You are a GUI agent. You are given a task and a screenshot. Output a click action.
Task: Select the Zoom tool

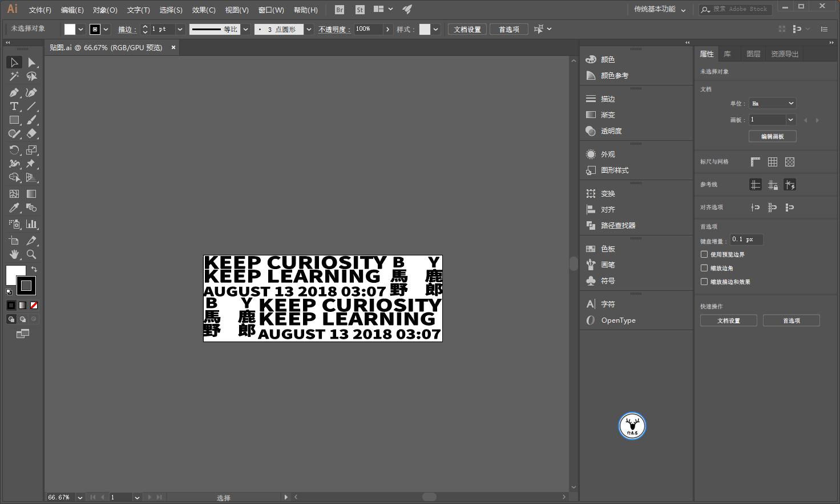click(x=31, y=254)
